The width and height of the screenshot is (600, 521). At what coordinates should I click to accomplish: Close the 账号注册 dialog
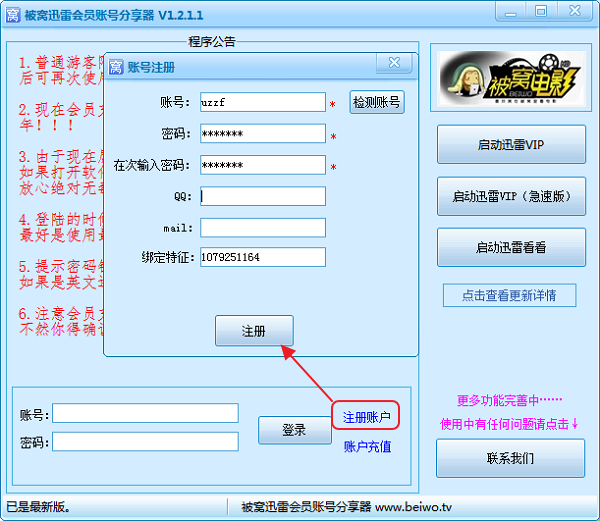[x=394, y=63]
